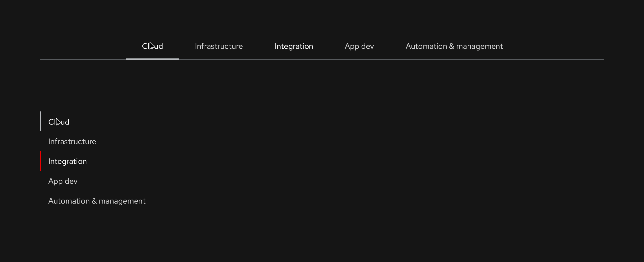The image size is (644, 262).
Task: Open the Infrastructure link in the left list
Action: (x=72, y=141)
